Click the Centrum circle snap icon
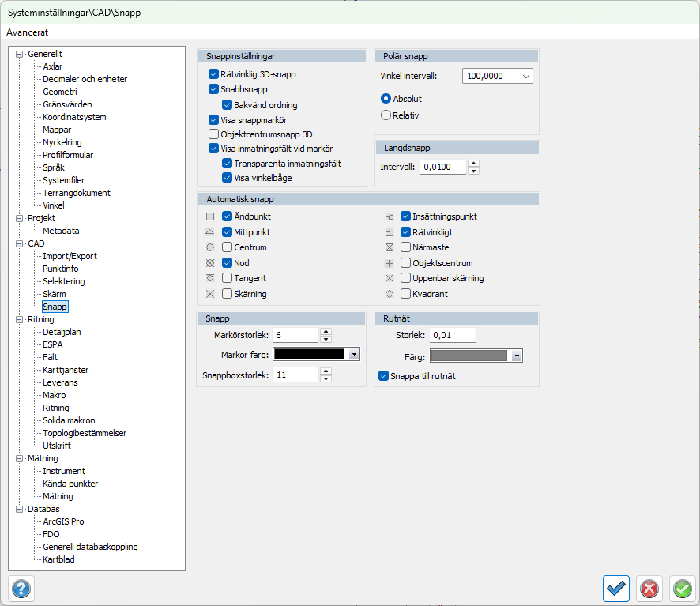The width and height of the screenshot is (700, 606). (210, 247)
